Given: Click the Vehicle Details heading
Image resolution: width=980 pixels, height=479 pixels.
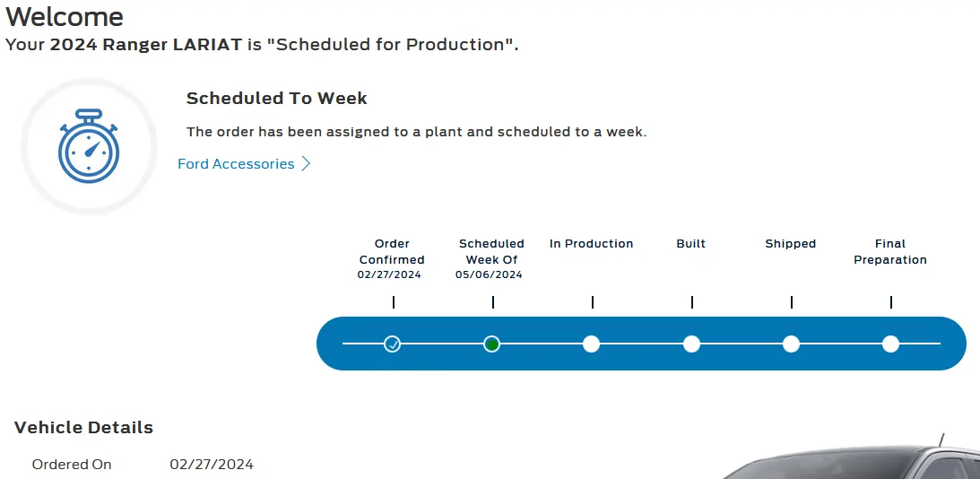Looking at the screenshot, I should tap(83, 428).
